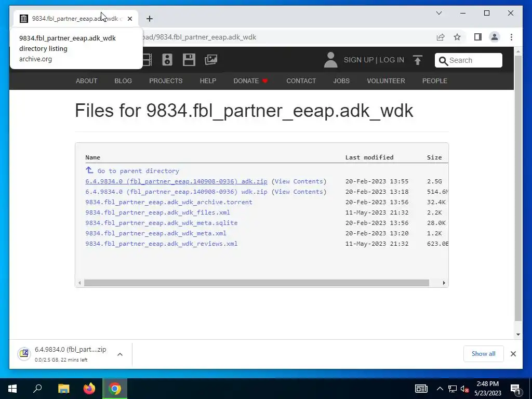The width and height of the screenshot is (532, 399).
Task: Open the archive.org images icon
Action: (x=211, y=60)
